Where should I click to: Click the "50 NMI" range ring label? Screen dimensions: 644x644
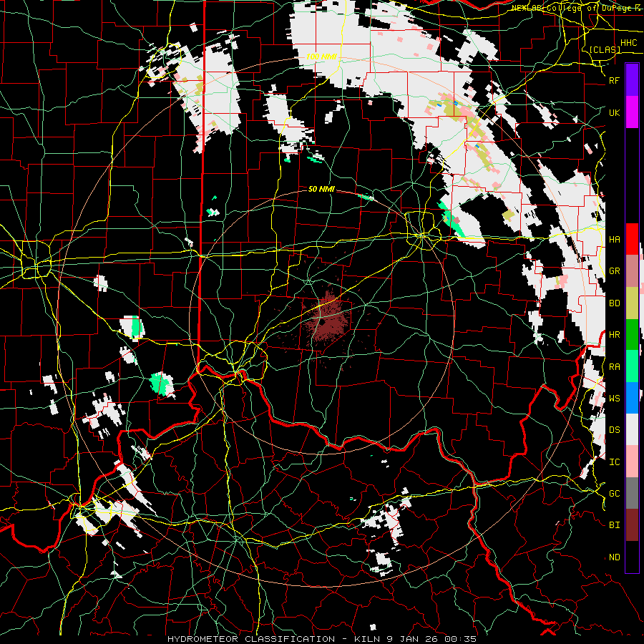321,189
